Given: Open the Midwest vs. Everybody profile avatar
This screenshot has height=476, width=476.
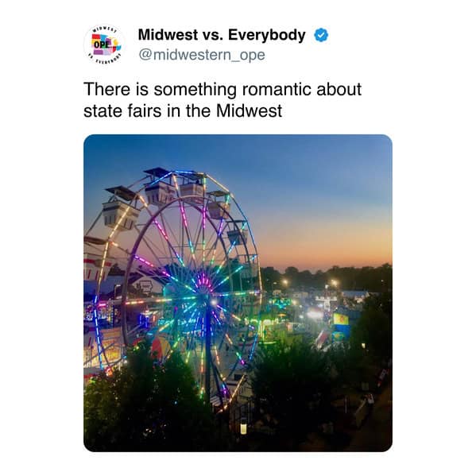Looking at the screenshot, I should pos(105,45).
